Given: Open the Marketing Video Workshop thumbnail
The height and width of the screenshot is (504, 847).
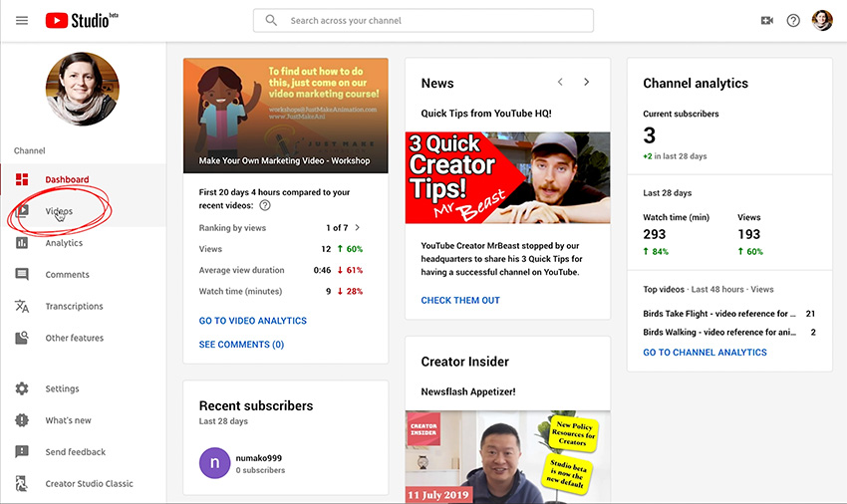Looking at the screenshot, I should 286,116.
